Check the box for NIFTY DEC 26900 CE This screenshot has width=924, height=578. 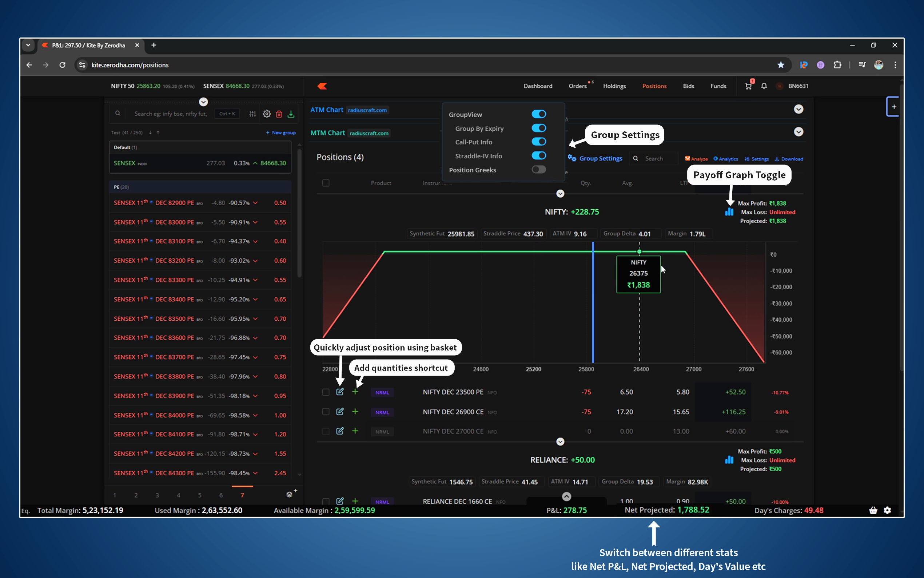coord(326,412)
